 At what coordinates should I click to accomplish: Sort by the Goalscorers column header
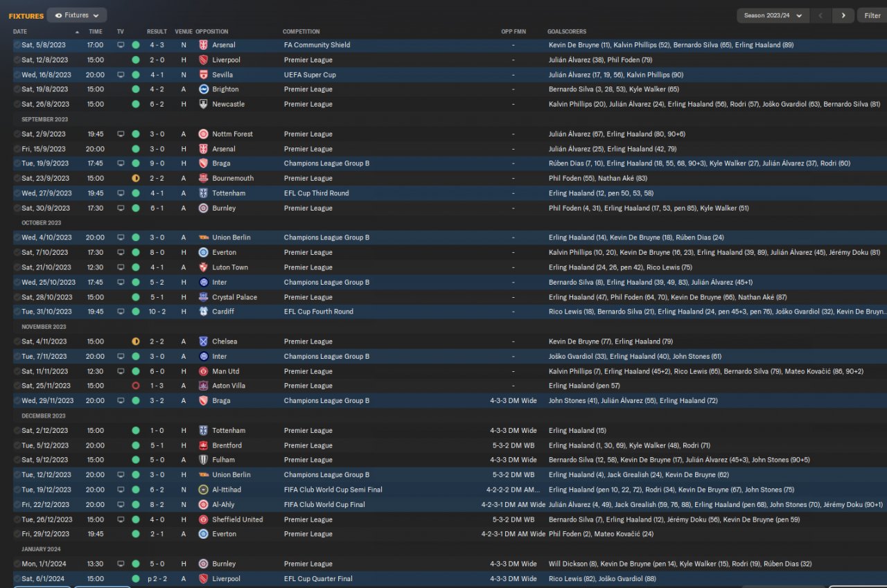tap(566, 32)
